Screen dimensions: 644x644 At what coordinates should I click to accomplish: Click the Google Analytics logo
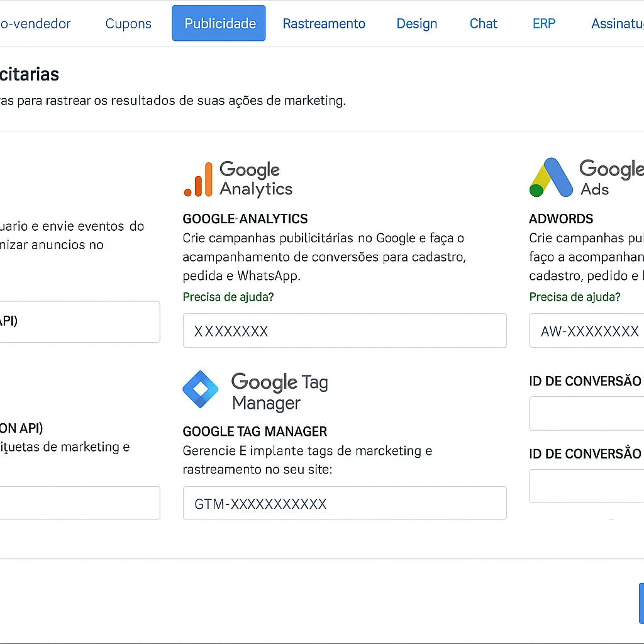[238, 179]
